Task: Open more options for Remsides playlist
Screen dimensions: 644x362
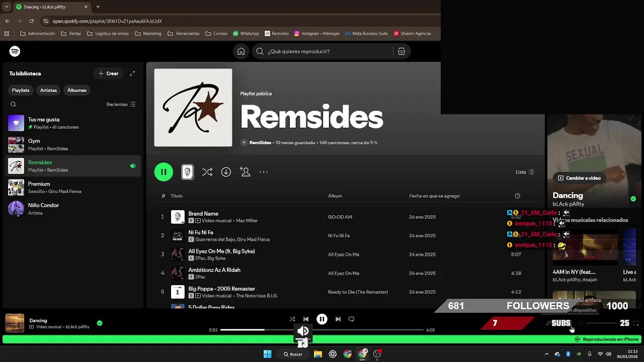Action: [x=264, y=172]
